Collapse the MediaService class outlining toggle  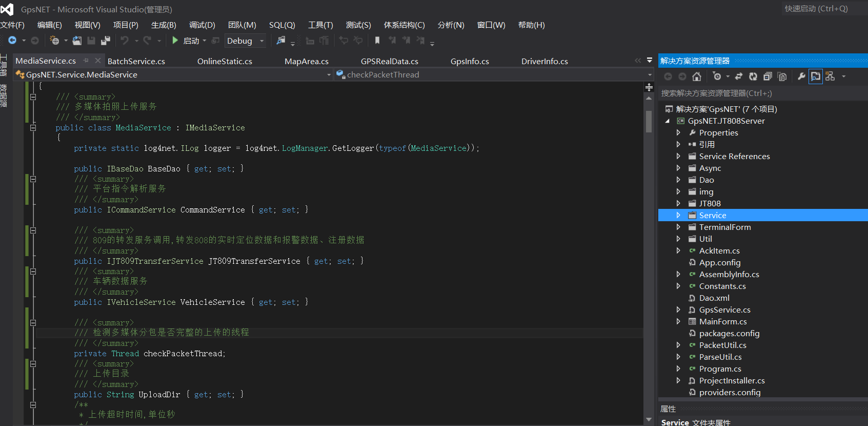pyautogui.click(x=33, y=127)
